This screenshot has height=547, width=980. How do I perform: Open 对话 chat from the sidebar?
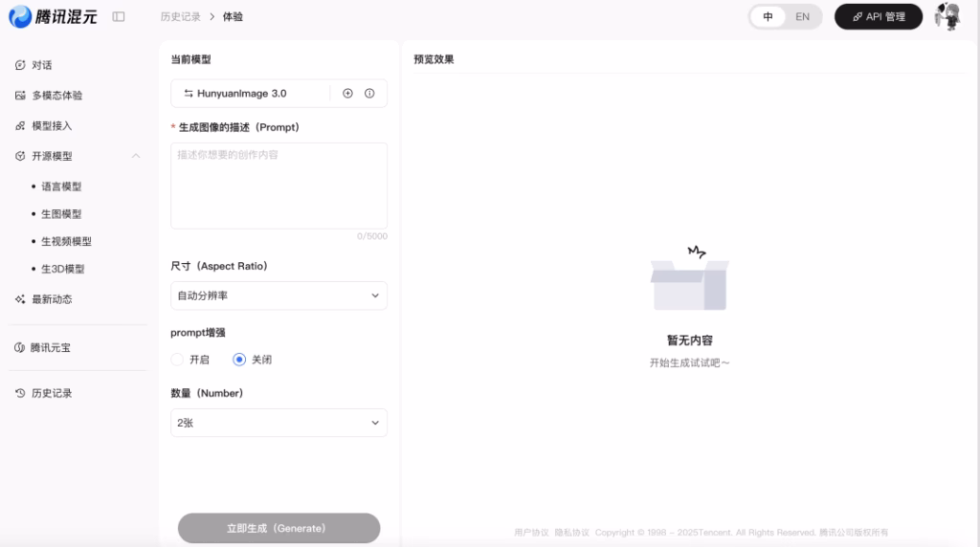click(x=41, y=65)
